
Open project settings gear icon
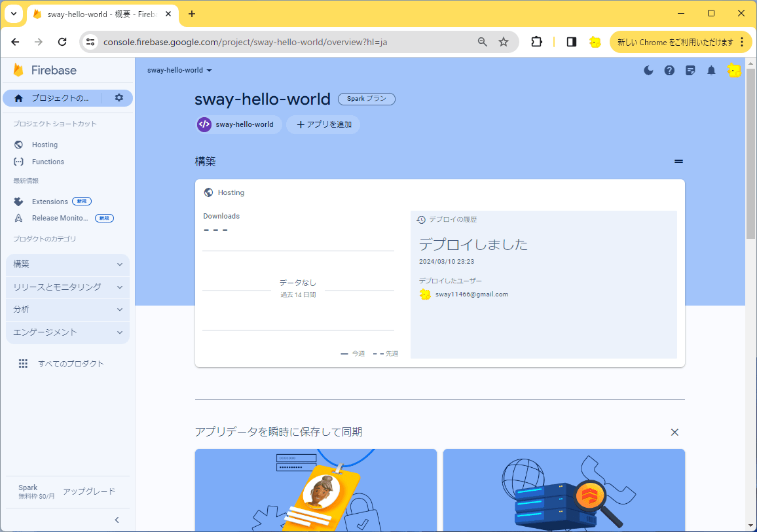(x=119, y=98)
